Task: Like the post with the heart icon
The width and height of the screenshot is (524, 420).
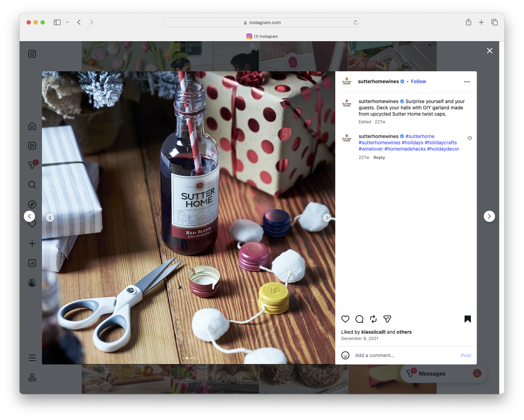Action: click(345, 319)
